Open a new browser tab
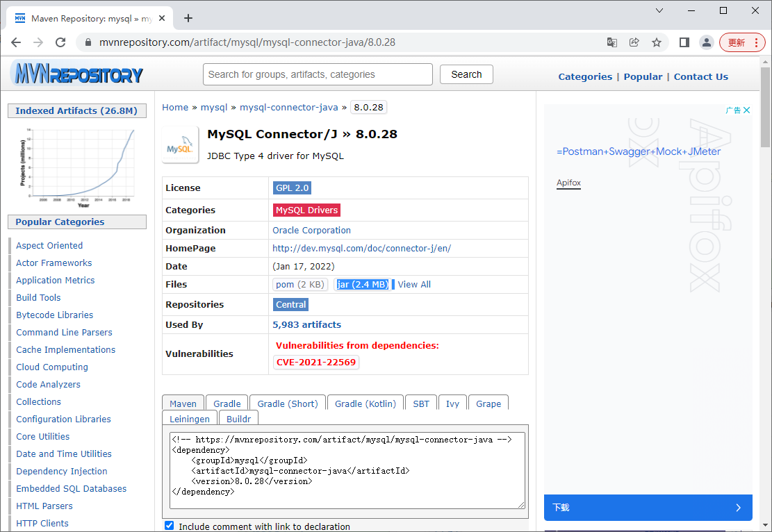The height and width of the screenshot is (532, 772). [x=188, y=18]
